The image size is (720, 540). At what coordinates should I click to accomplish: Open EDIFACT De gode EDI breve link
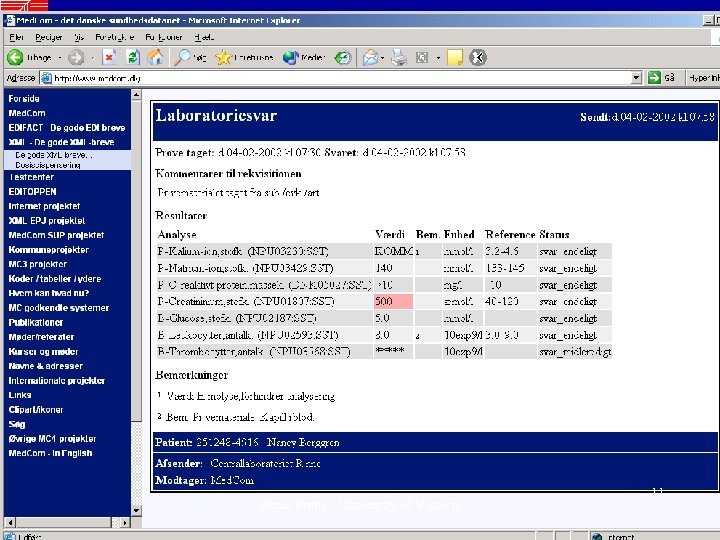click(x=67, y=128)
